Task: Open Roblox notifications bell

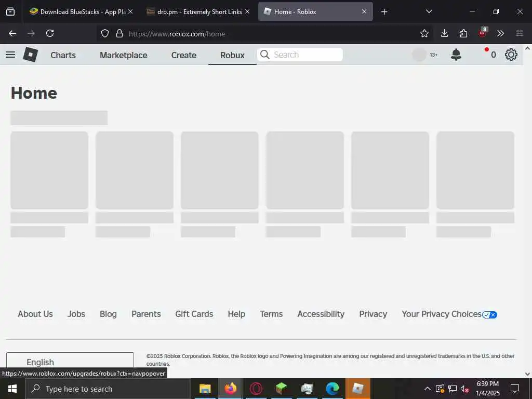Action: tap(456, 55)
